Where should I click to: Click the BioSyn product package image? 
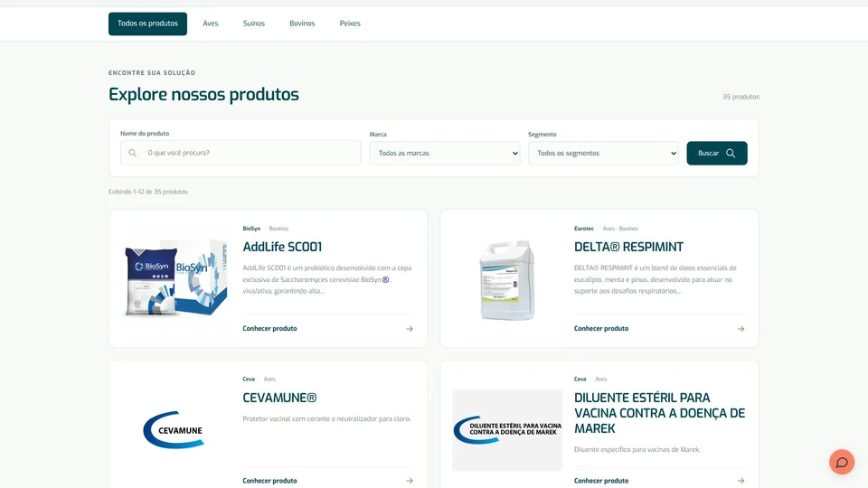pos(175,277)
